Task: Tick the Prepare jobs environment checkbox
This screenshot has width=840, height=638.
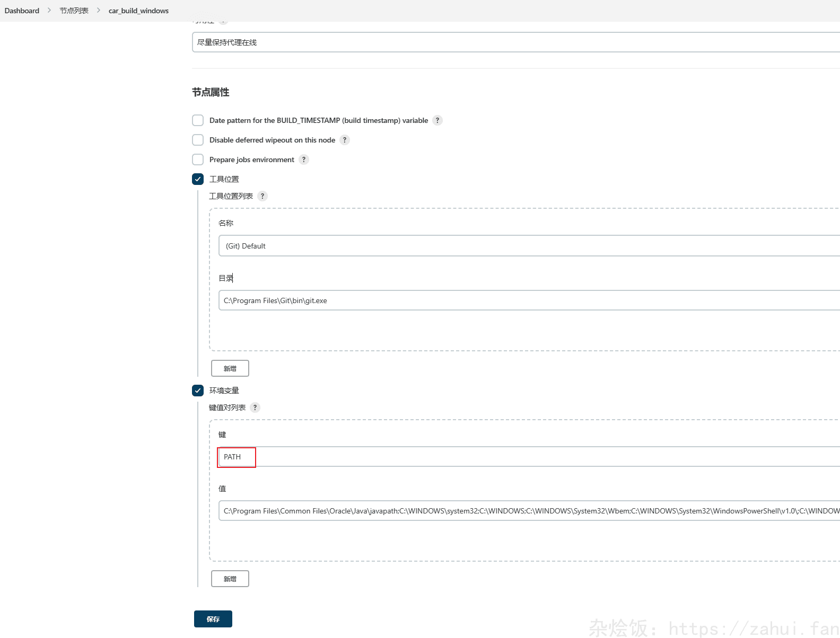Action: tap(198, 159)
